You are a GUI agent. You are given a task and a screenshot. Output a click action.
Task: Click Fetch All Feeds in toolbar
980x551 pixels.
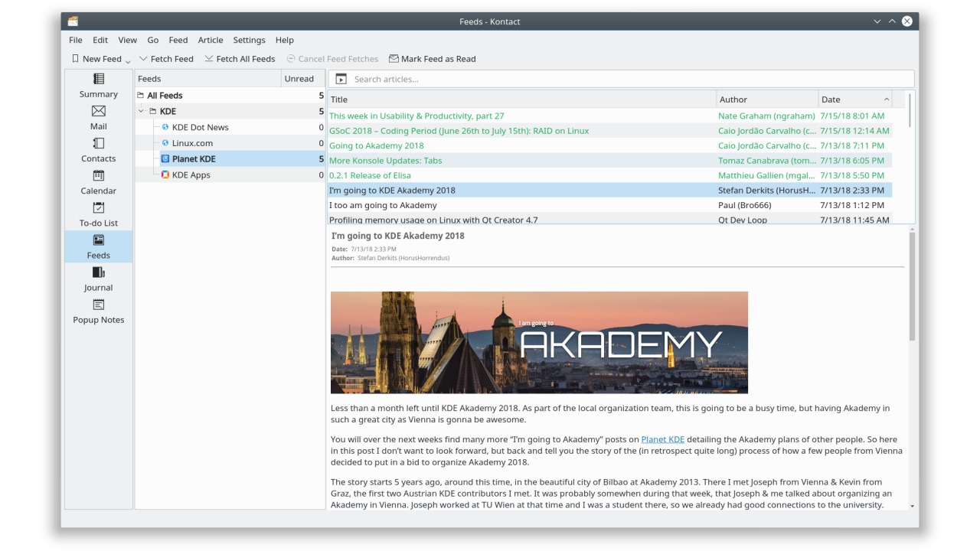click(x=240, y=59)
